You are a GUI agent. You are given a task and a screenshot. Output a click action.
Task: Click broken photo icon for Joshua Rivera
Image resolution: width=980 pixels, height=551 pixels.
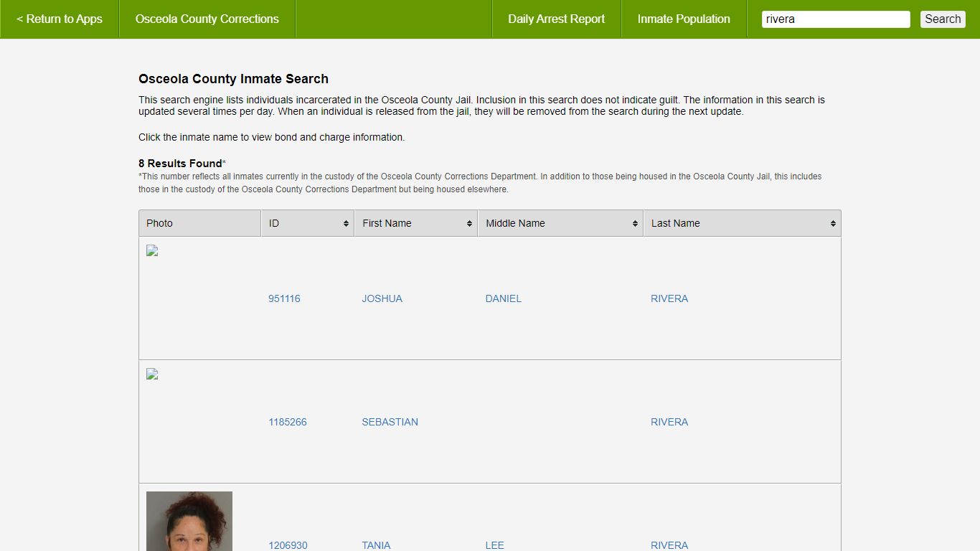152,250
